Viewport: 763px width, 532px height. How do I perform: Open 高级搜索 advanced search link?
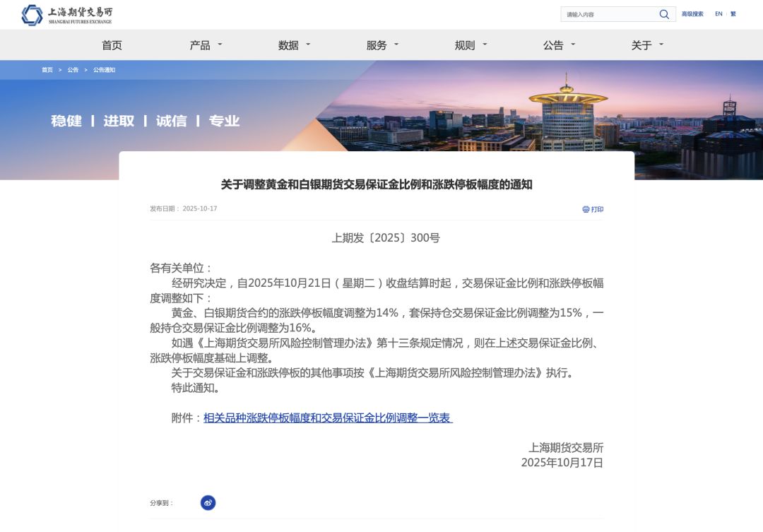click(x=692, y=14)
